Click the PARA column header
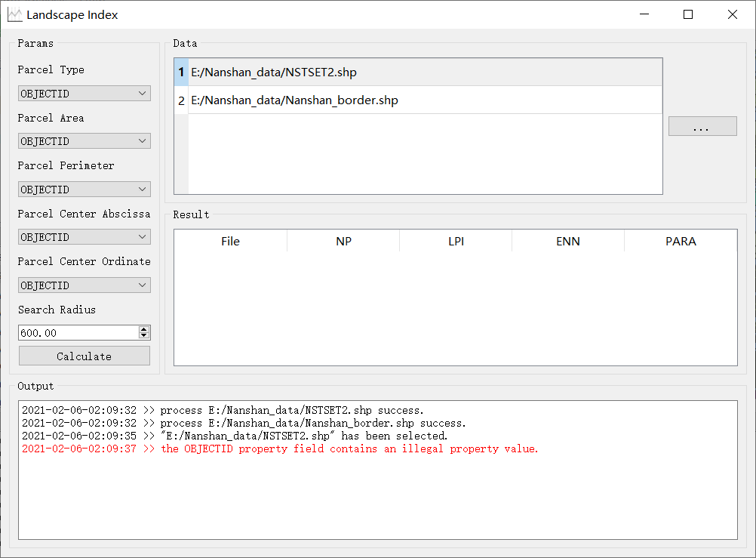Image resolution: width=756 pixels, height=558 pixels. (x=681, y=242)
